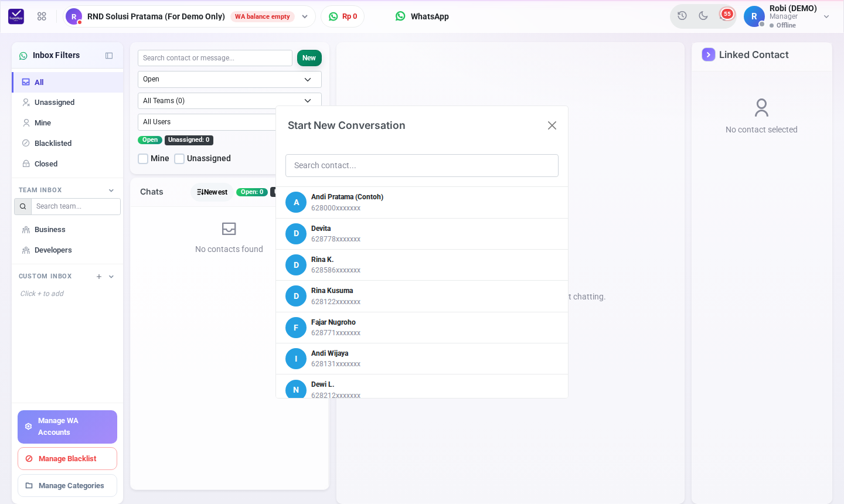Open the Developers team inbox
This screenshot has height=504, width=844.
point(67,250)
